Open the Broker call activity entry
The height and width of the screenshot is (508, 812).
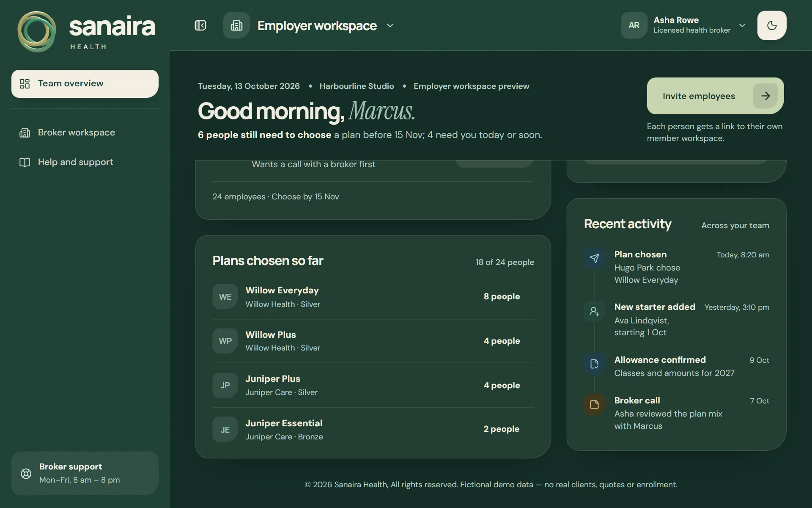point(677,413)
